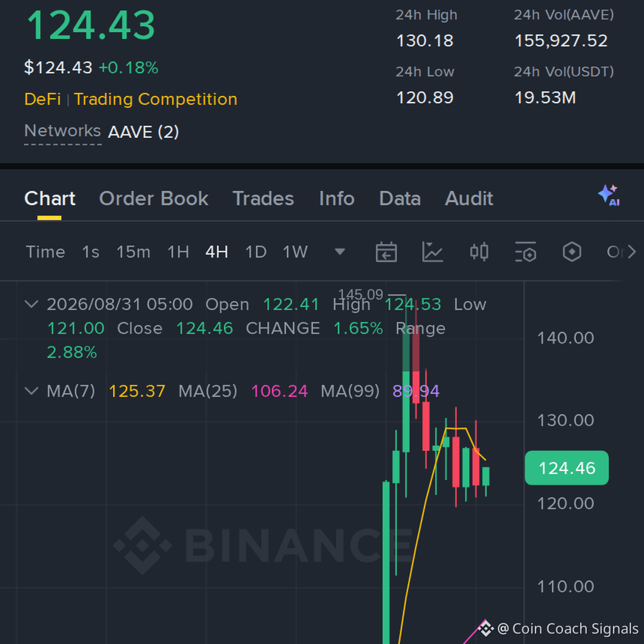644x644 pixels.
Task: Click the CHANGE value 1.65%
Action: point(358,328)
